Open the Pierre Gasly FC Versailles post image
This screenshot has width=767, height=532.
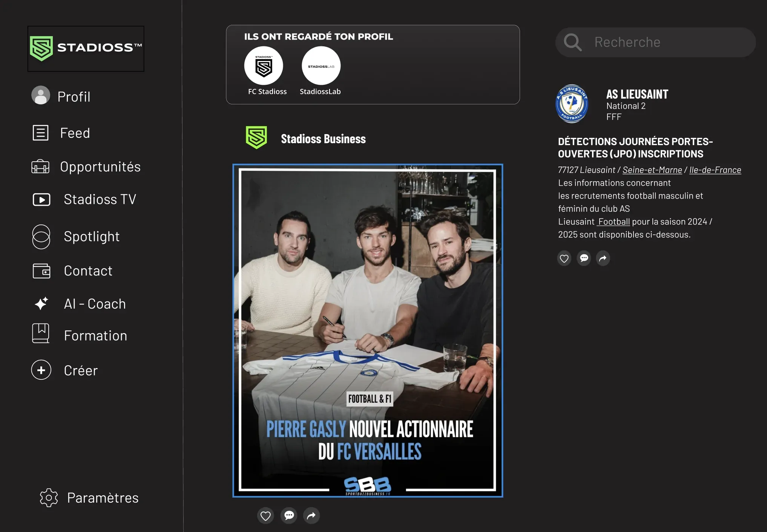(x=368, y=330)
